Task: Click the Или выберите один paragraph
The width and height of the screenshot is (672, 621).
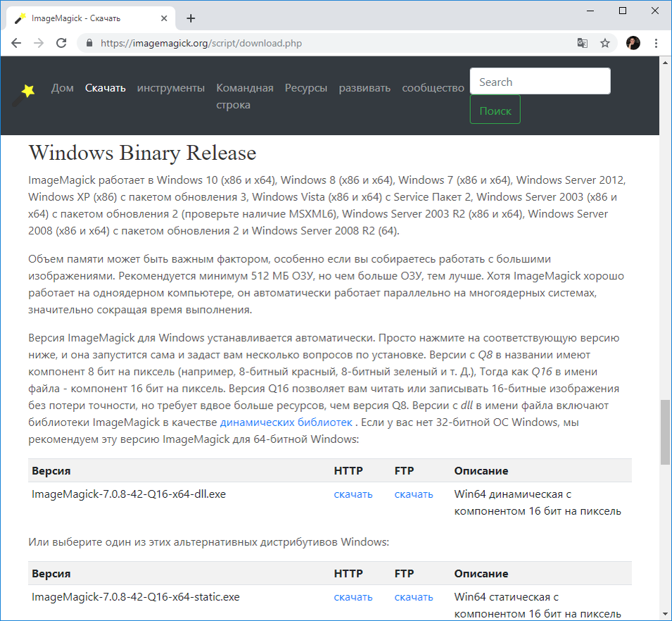Action: pyautogui.click(x=209, y=542)
